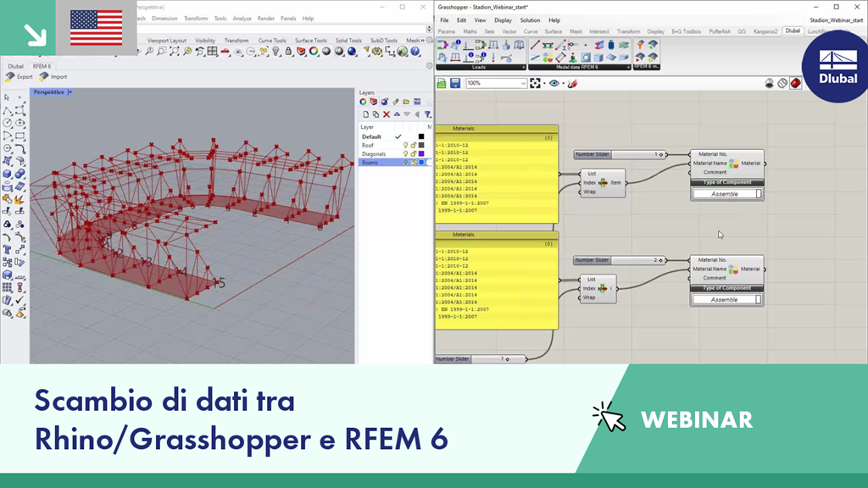
Task: Click the Assemble button on the Material component
Action: pyautogui.click(x=726, y=193)
